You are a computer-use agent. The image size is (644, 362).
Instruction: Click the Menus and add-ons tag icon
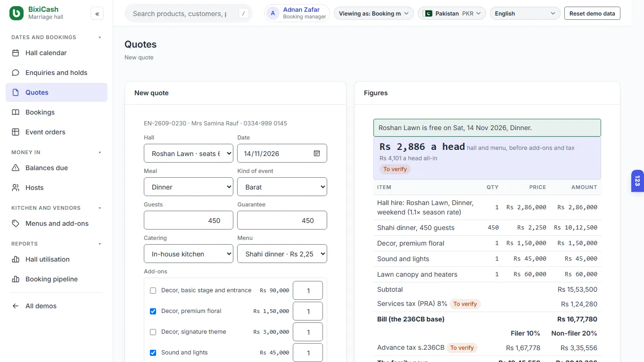coord(16,223)
